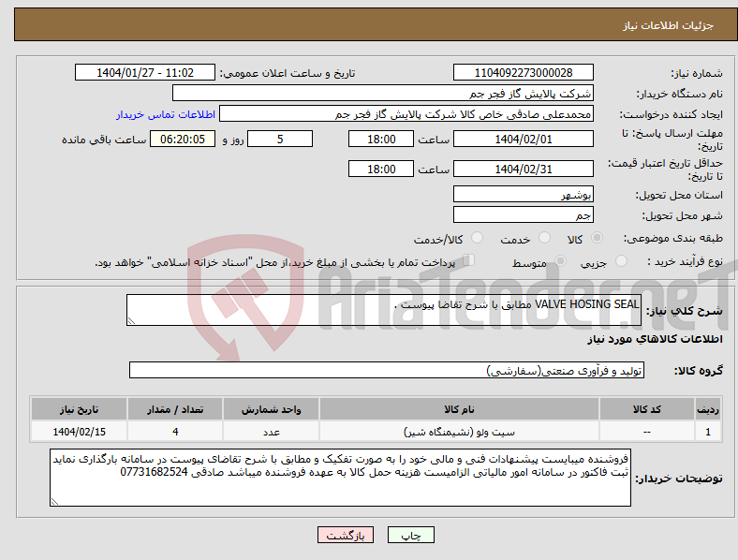The image size is (738, 560).
Task: Click the buyer notes توضیحات خریدار textarea
Action: pyautogui.click(x=340, y=478)
